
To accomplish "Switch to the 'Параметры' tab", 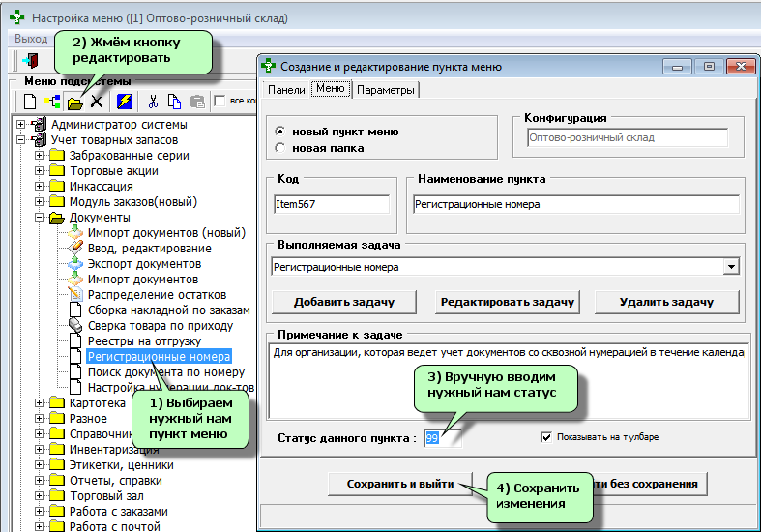I will tap(386, 90).
